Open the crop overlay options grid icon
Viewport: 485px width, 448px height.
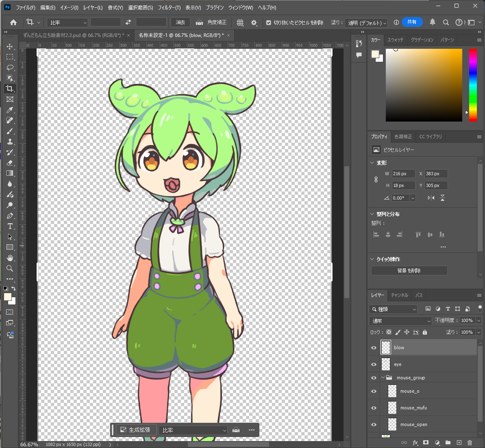tap(240, 22)
